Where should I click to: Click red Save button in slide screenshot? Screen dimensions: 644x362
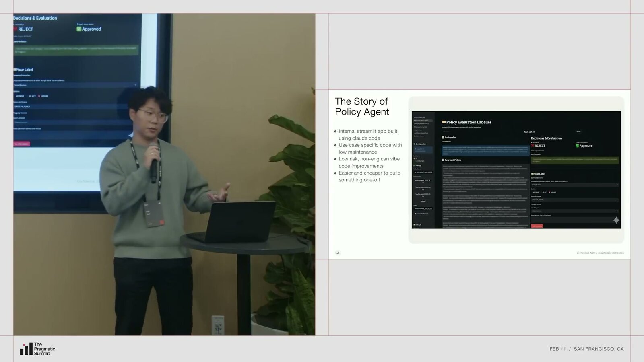coord(537,226)
